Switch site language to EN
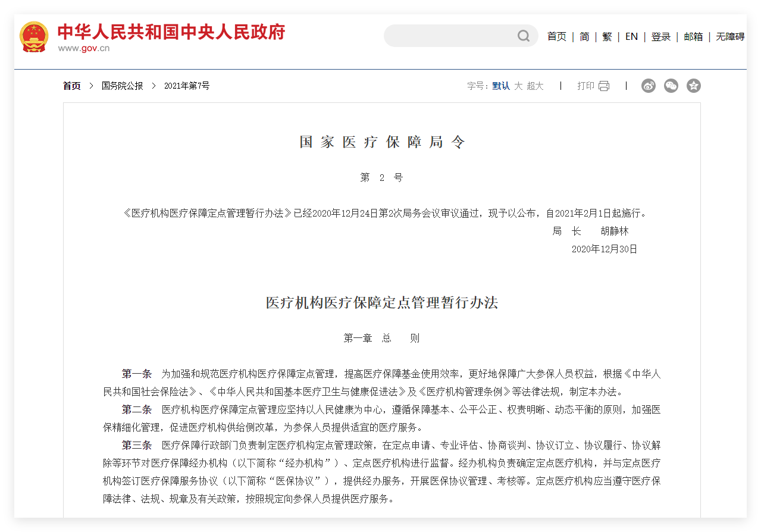Viewport: 761px width, 532px height. tap(631, 36)
